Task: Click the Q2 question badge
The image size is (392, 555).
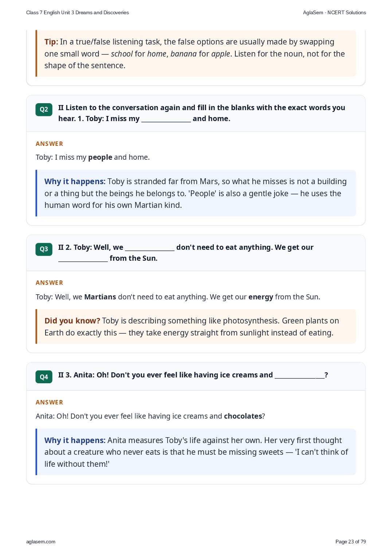Action: [x=44, y=109]
